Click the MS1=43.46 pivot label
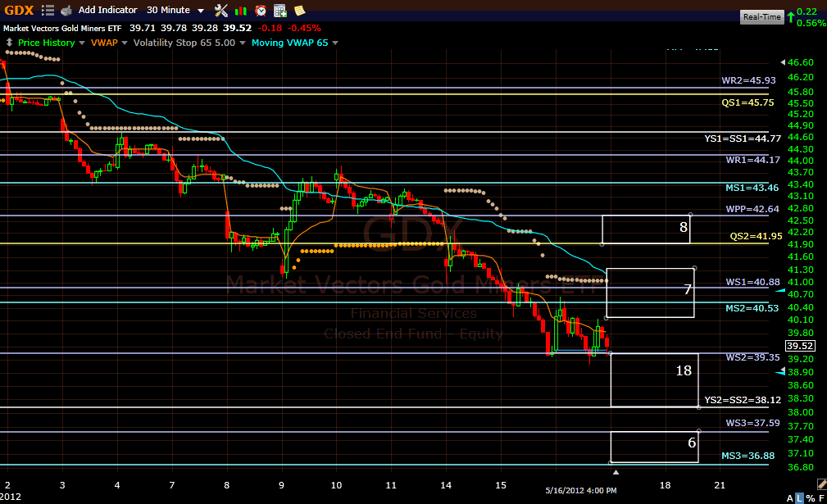The width and height of the screenshot is (827, 504). tap(752, 188)
